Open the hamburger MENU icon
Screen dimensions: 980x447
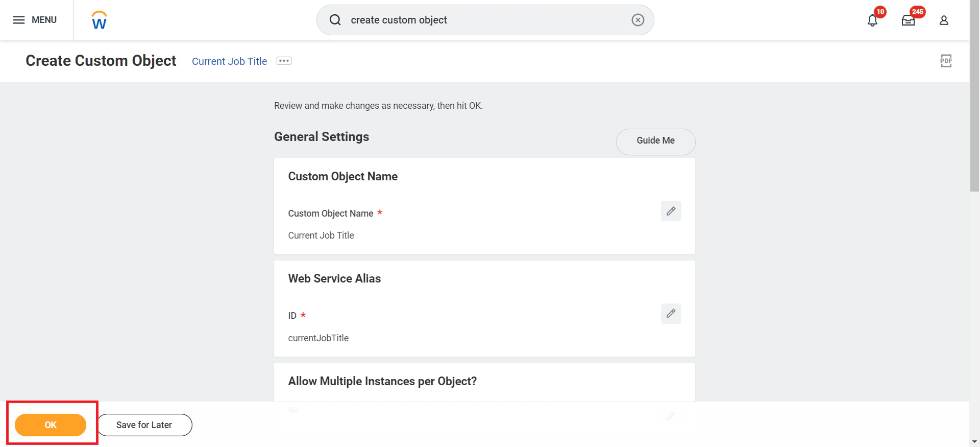click(x=19, y=20)
